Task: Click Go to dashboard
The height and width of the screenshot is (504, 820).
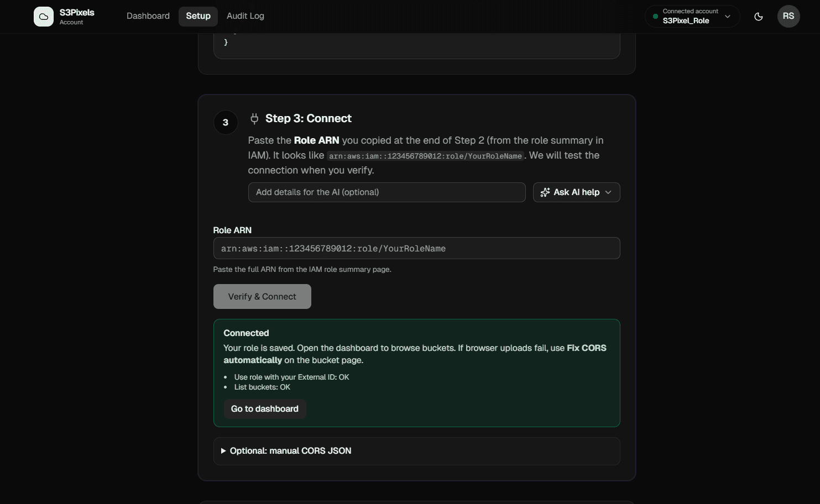Action: point(264,409)
